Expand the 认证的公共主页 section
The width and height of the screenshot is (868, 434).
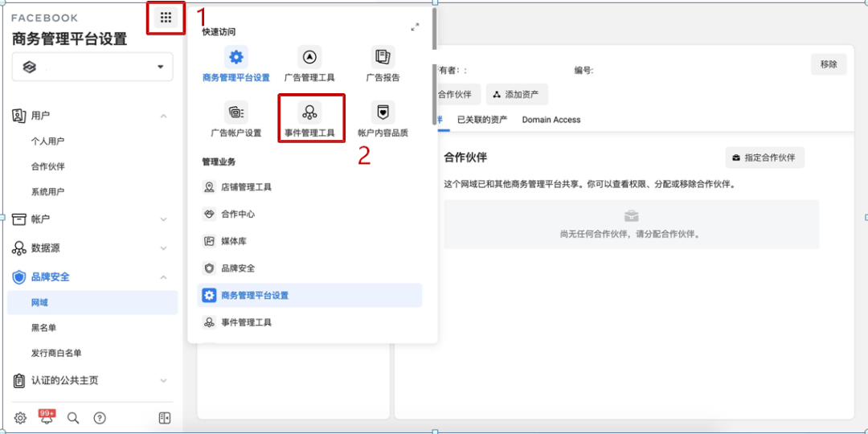tap(163, 380)
